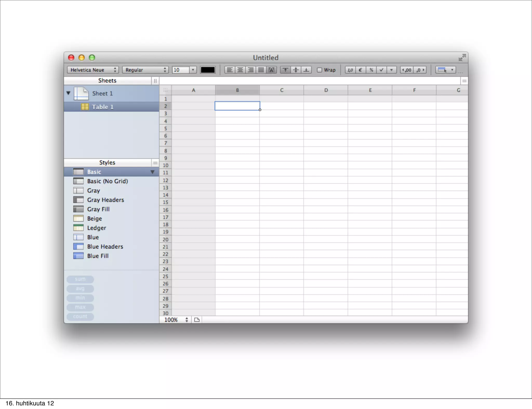This screenshot has width=532, height=409.
Task: Enter full screen mode
Action: tap(462, 57)
